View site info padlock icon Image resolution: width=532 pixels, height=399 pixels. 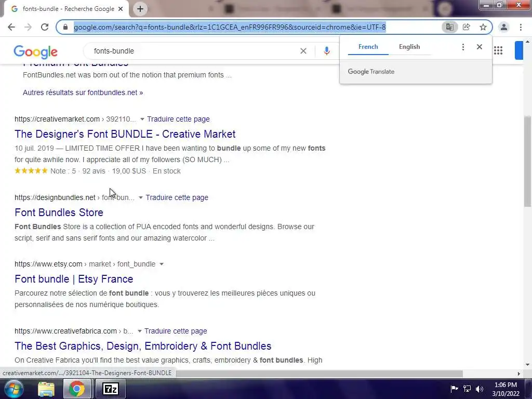66,27
